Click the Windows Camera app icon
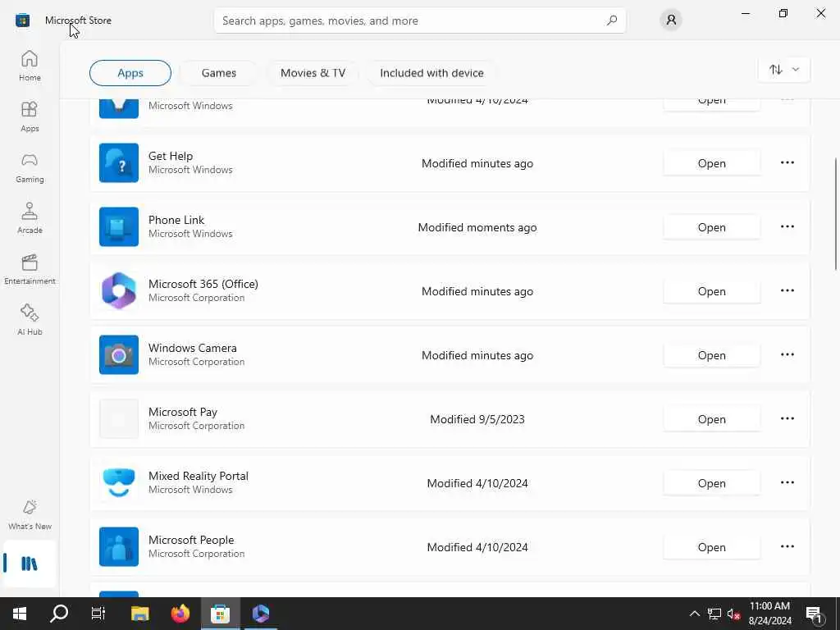Screen dimensions: 840x630 coord(119,354)
